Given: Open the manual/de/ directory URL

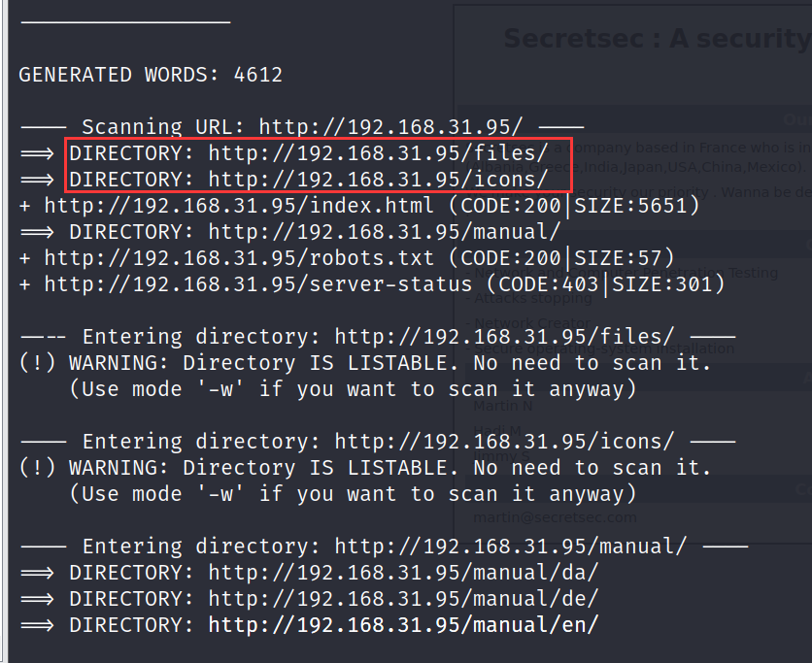Looking at the screenshot, I should [403, 598].
